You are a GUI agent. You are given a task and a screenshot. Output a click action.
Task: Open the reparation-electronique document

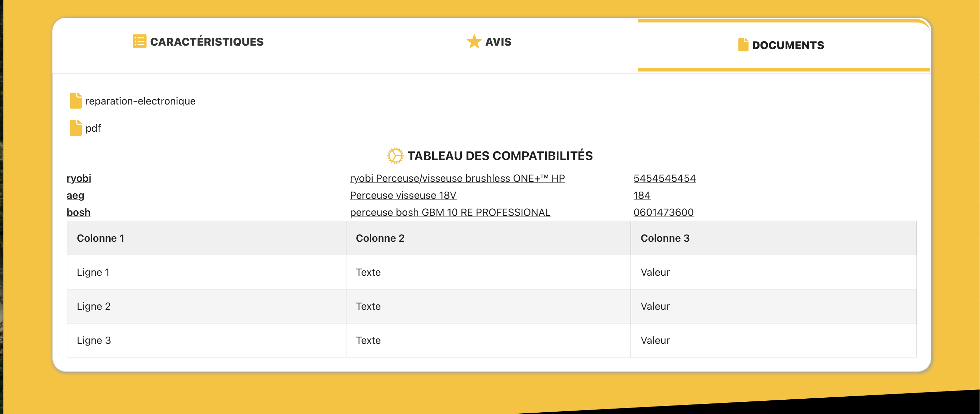pyautogui.click(x=141, y=101)
